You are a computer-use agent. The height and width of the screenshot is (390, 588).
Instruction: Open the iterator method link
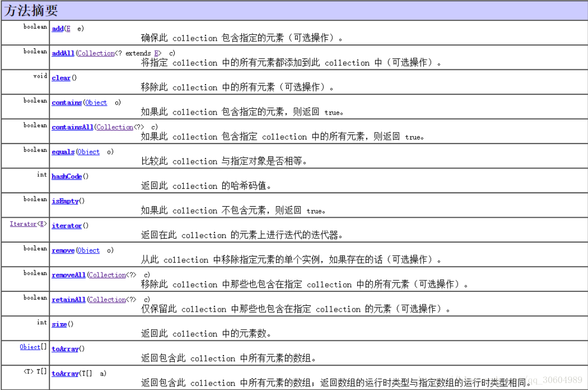pos(67,226)
